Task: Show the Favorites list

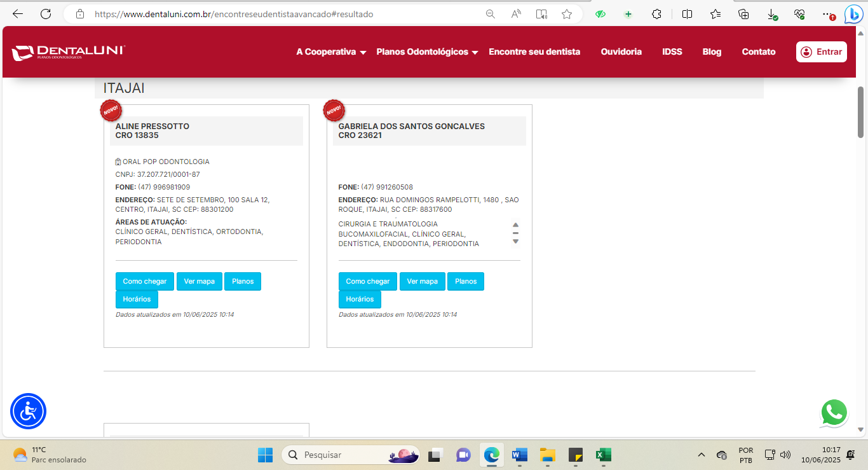Action: click(x=715, y=14)
